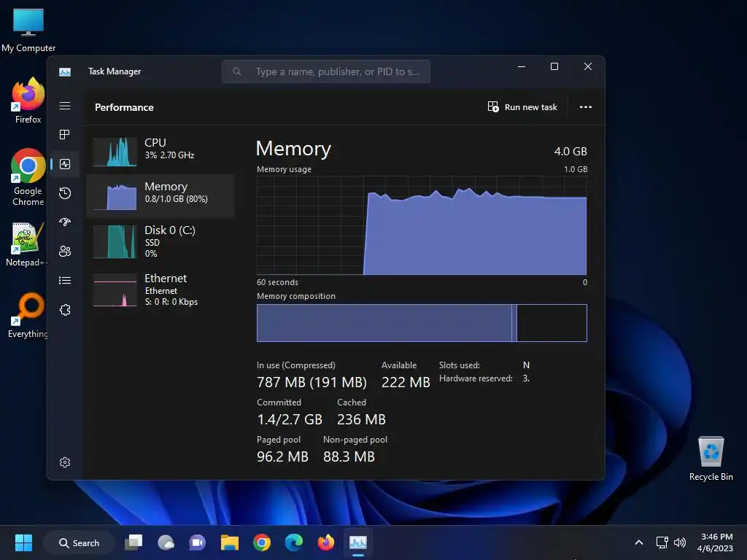Screen dimensions: 747x560
Task: Open the Details page icon
Action: coord(65,281)
